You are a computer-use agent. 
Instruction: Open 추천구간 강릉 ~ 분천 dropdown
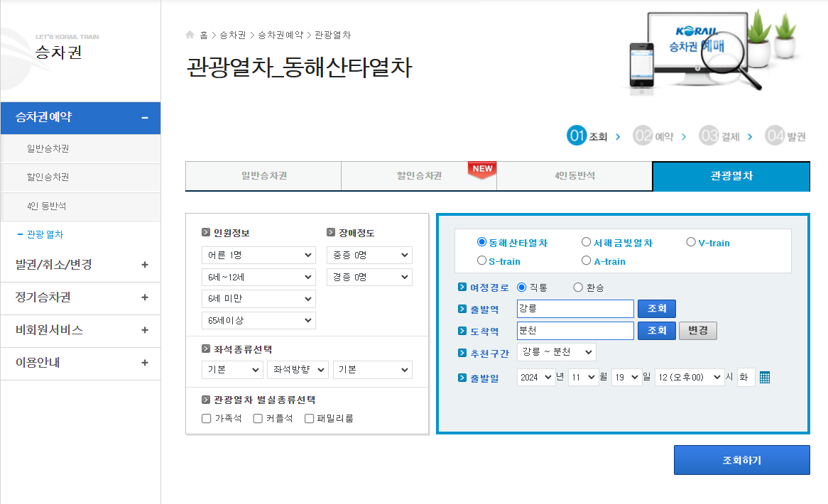[557, 352]
